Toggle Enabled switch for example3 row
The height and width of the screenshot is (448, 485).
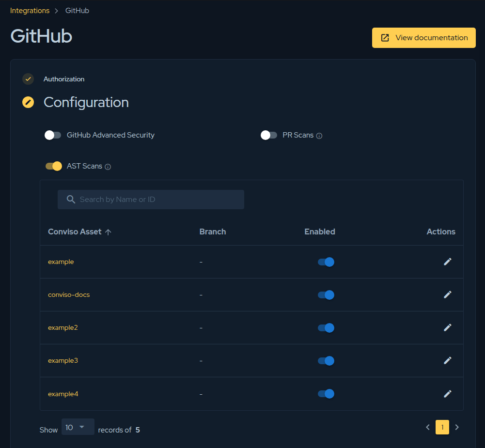click(326, 360)
